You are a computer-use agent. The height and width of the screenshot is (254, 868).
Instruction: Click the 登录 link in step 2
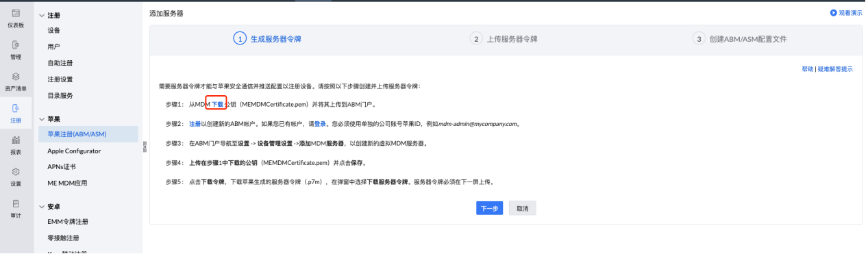click(321, 124)
